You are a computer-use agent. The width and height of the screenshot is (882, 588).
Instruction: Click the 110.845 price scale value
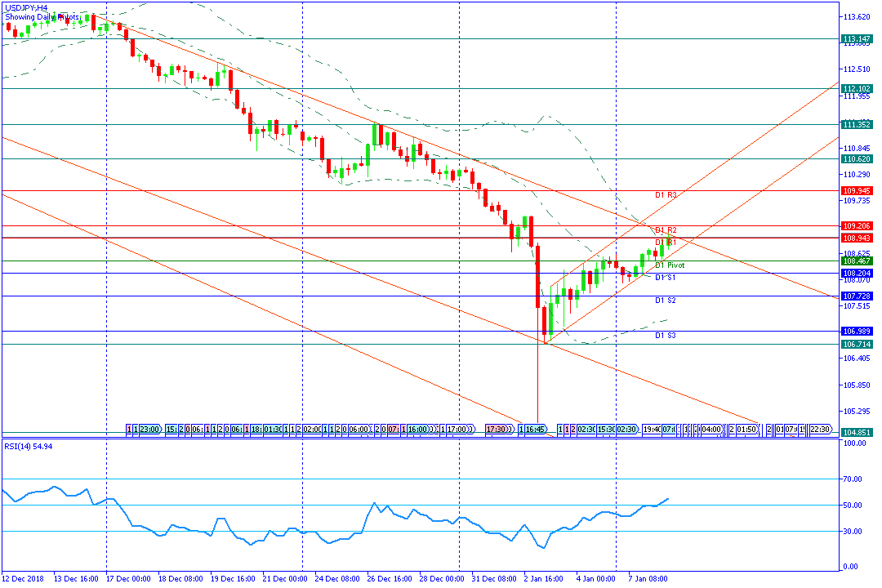857,149
